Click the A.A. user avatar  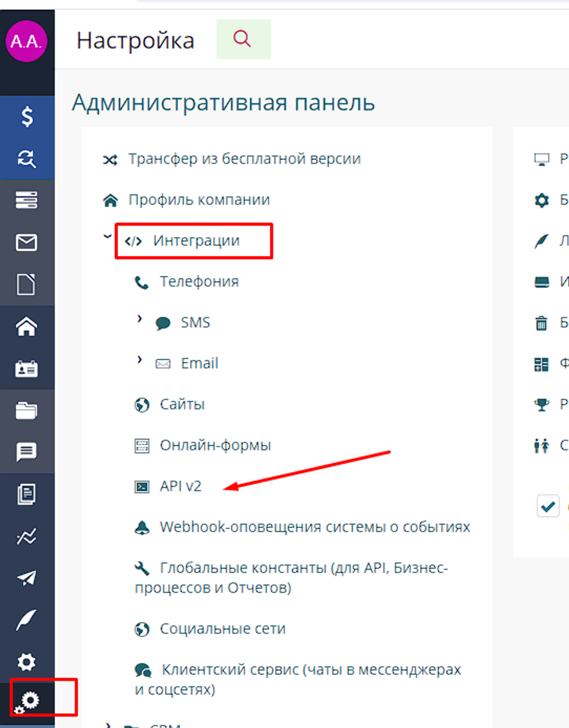[x=26, y=41]
